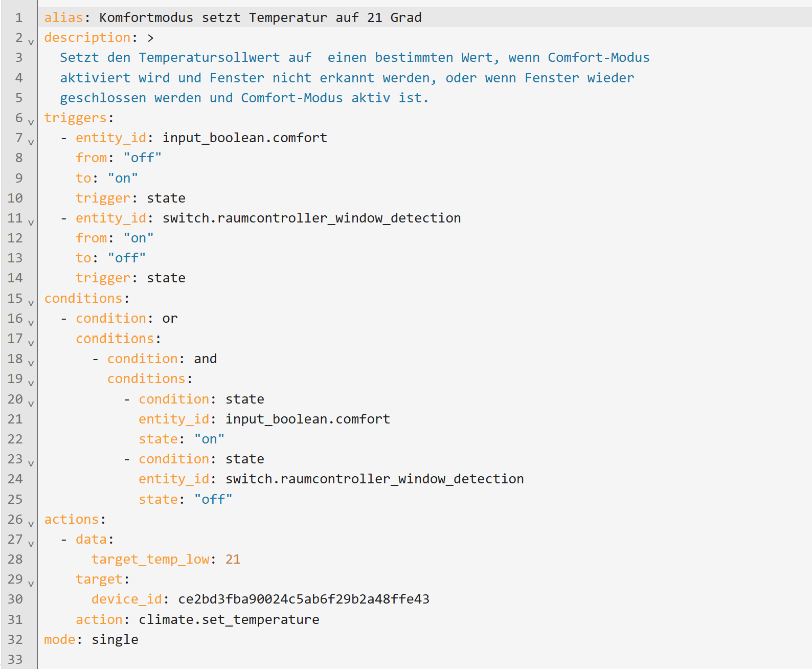Screen dimensions: 812x669
Task: Fold the data block on line 27
Action: pyautogui.click(x=31, y=544)
